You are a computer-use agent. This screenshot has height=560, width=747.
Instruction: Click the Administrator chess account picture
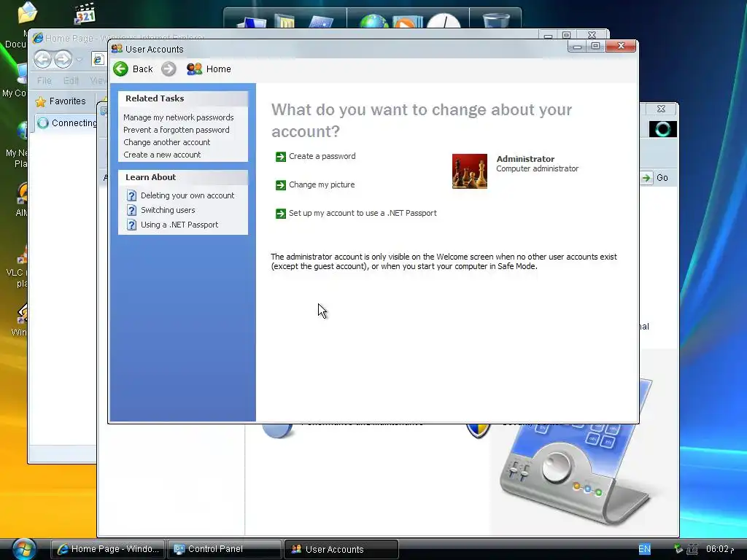point(469,171)
